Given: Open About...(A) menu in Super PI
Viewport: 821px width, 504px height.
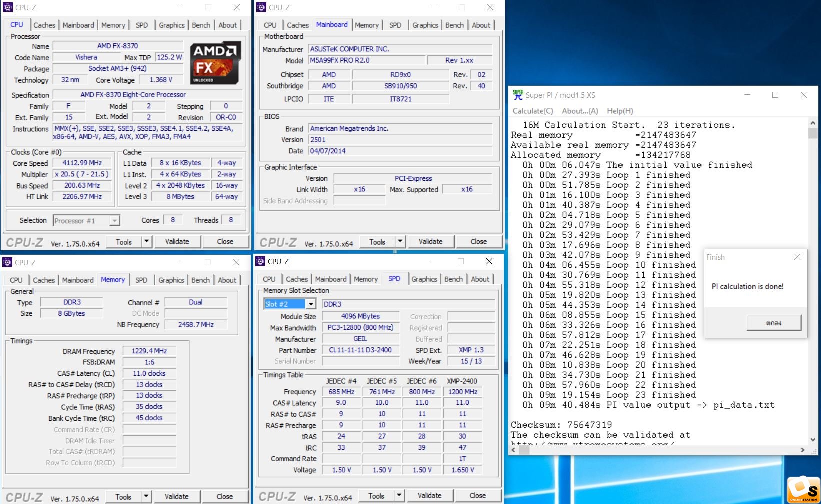Looking at the screenshot, I should [580, 111].
